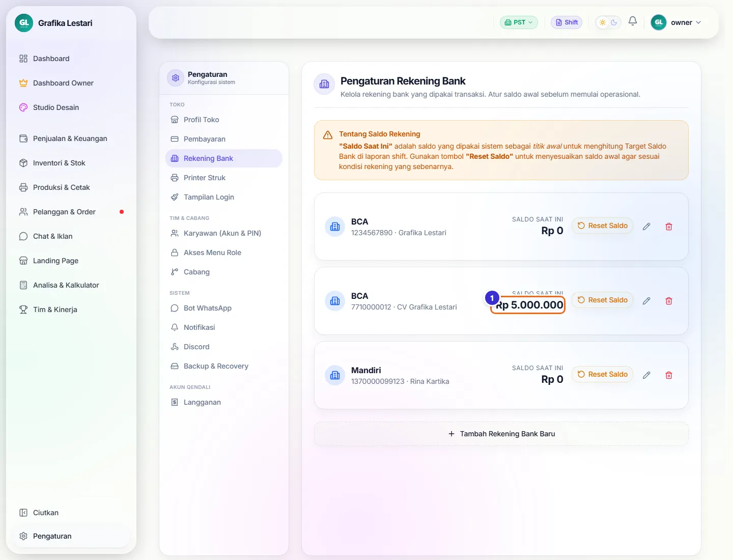Click the trash icon for BCA 1234567890

click(669, 227)
